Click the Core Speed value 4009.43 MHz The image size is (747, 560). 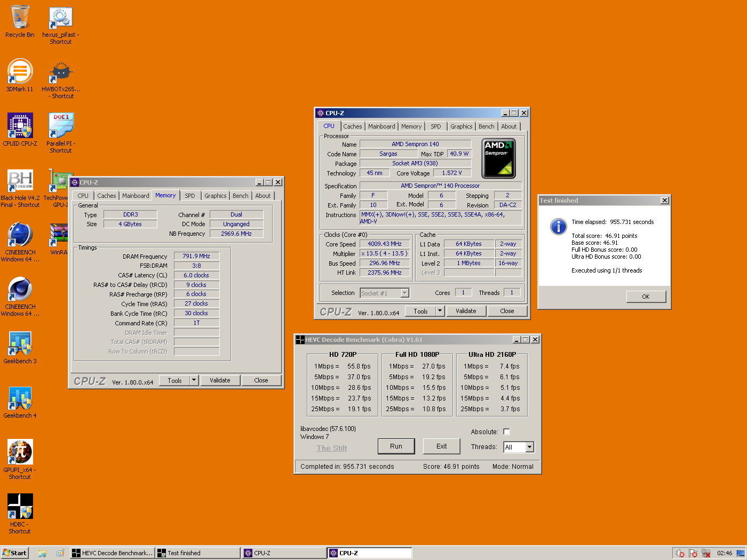point(384,244)
